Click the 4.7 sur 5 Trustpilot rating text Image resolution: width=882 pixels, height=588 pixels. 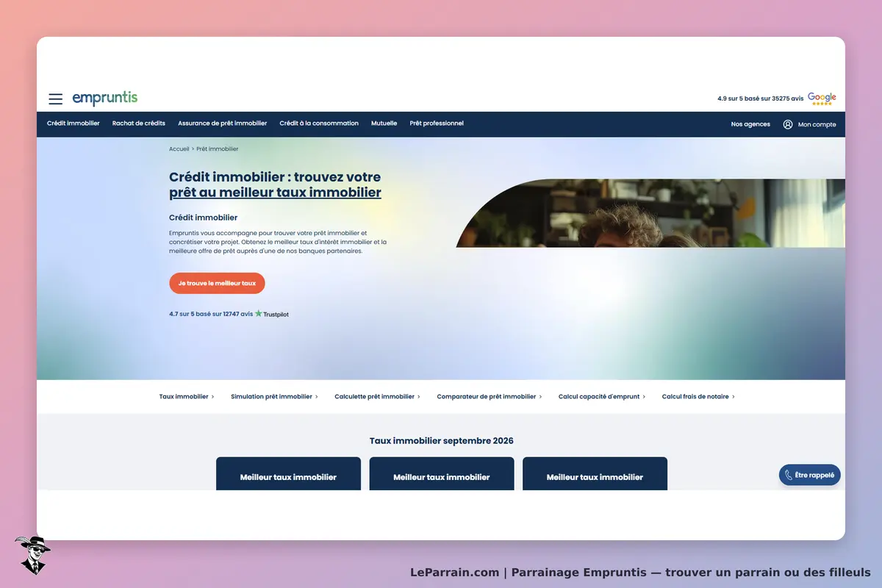point(210,314)
